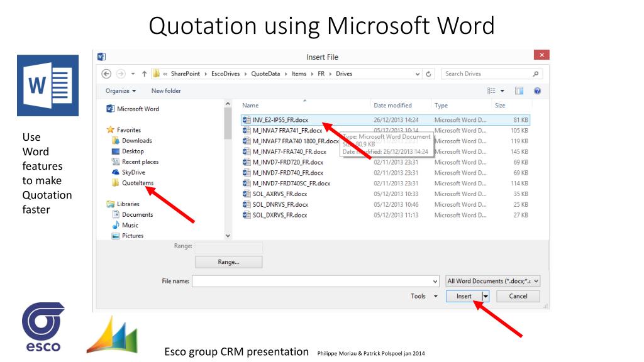Refresh the Drives folder listing

428,74
